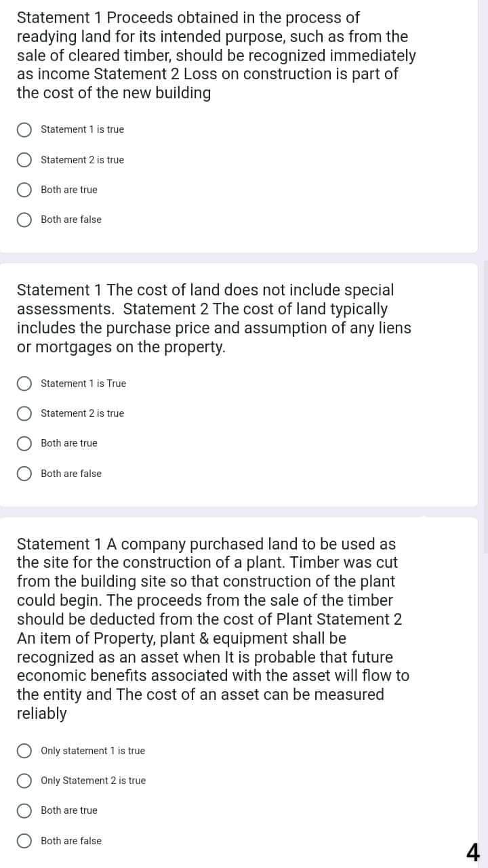
Task: Select 'Statement 1 is true' in the first question
Action: coord(24,129)
